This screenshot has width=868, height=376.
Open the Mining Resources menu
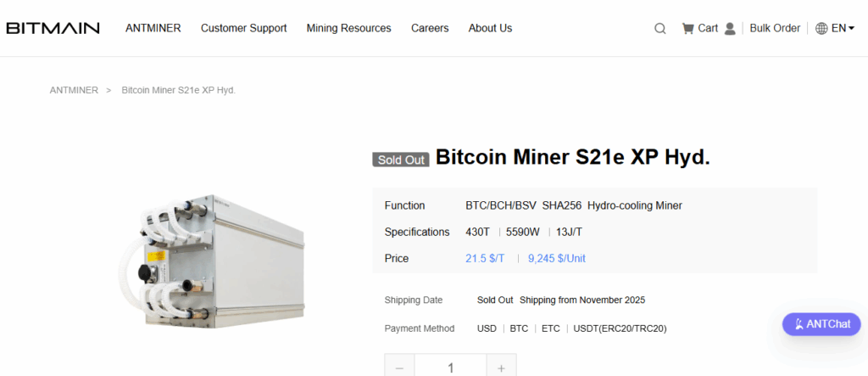348,28
